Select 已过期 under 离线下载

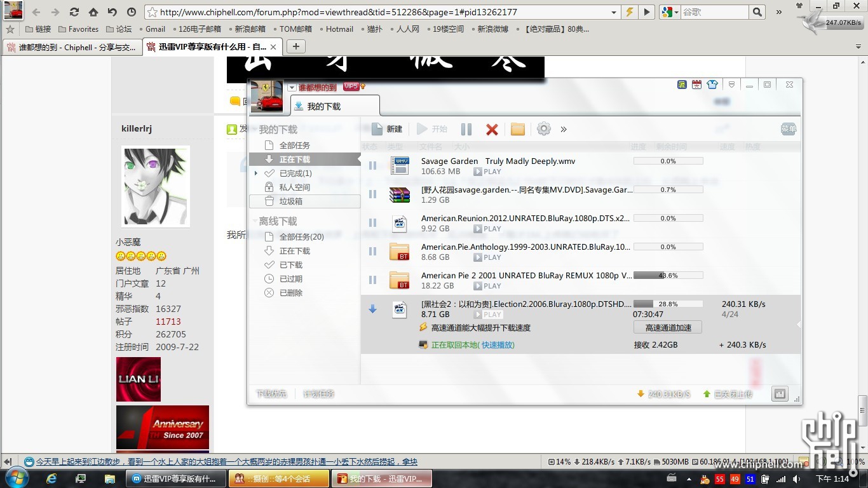(291, 279)
